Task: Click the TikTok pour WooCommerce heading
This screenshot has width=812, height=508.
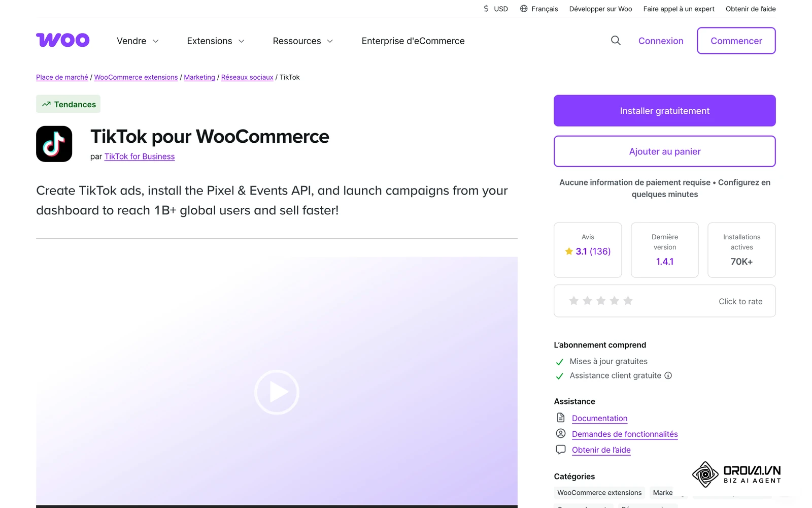Action: point(210,137)
